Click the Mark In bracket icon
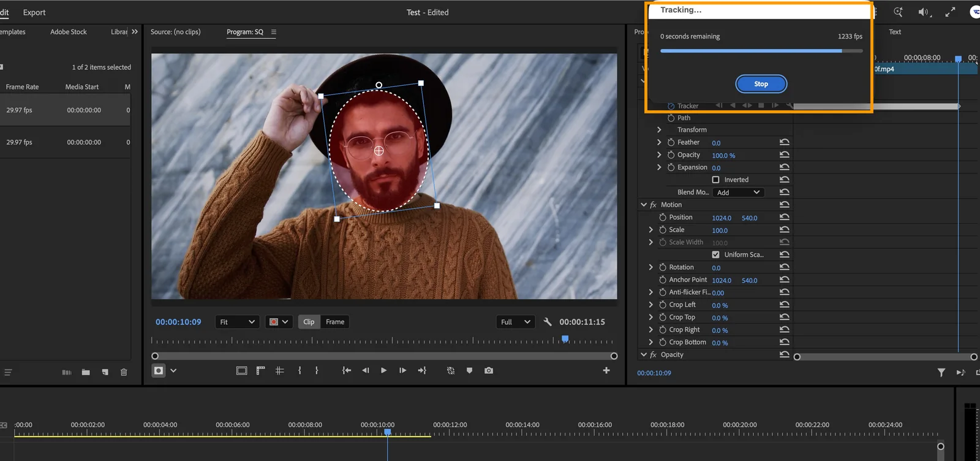The width and height of the screenshot is (980, 461). [x=300, y=370]
